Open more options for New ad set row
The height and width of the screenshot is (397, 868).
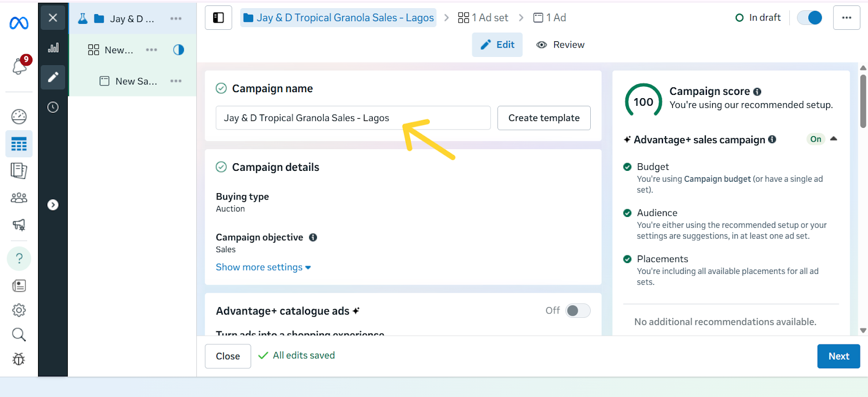pyautogui.click(x=151, y=50)
